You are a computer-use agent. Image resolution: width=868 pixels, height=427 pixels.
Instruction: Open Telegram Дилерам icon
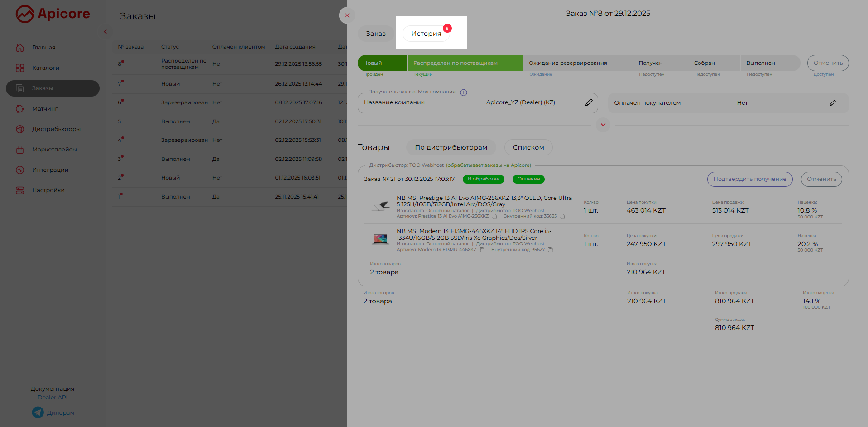pyautogui.click(x=38, y=412)
